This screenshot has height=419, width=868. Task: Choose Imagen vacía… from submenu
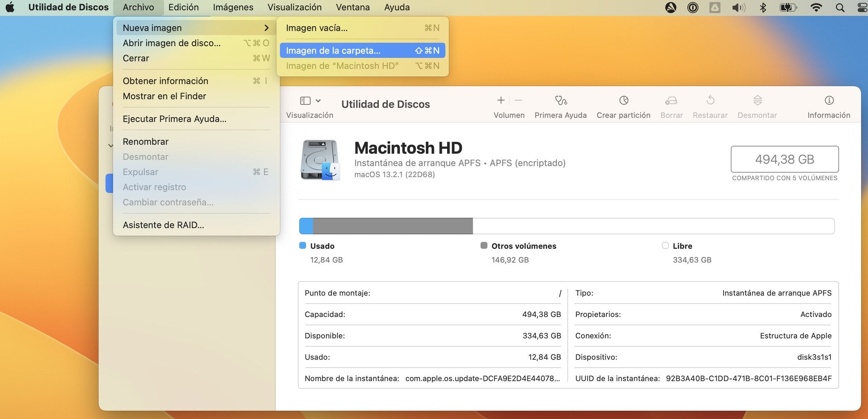pyautogui.click(x=362, y=28)
